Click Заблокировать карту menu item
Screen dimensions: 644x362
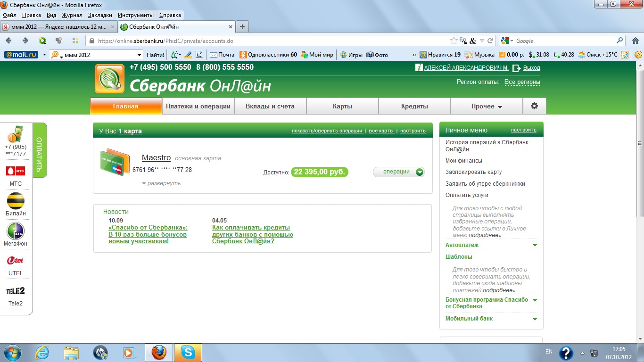click(x=474, y=172)
